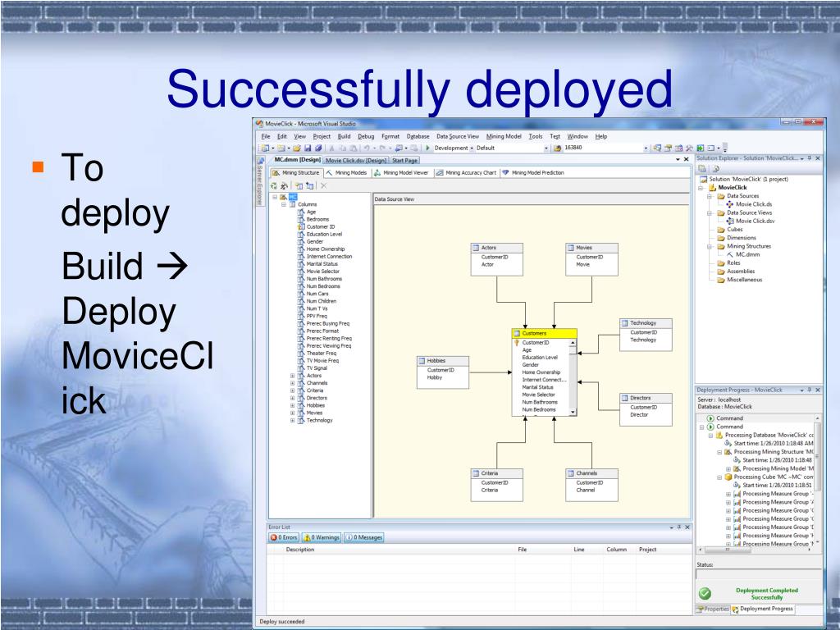Click the Deployment Progress horizontal scrollbar

pyautogui.click(x=755, y=550)
